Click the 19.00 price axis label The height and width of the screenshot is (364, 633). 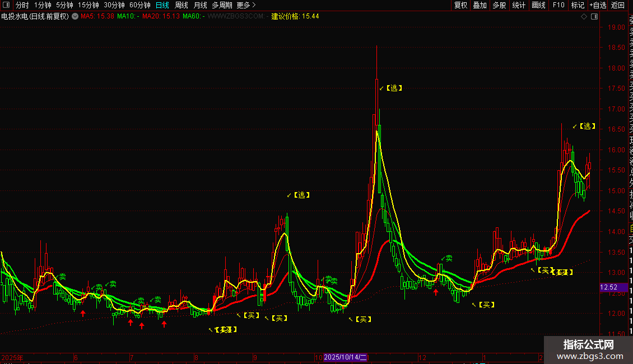coord(616,27)
